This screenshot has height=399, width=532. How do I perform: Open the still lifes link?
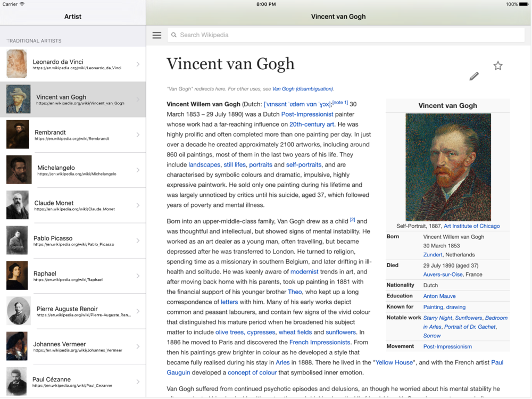point(235,165)
